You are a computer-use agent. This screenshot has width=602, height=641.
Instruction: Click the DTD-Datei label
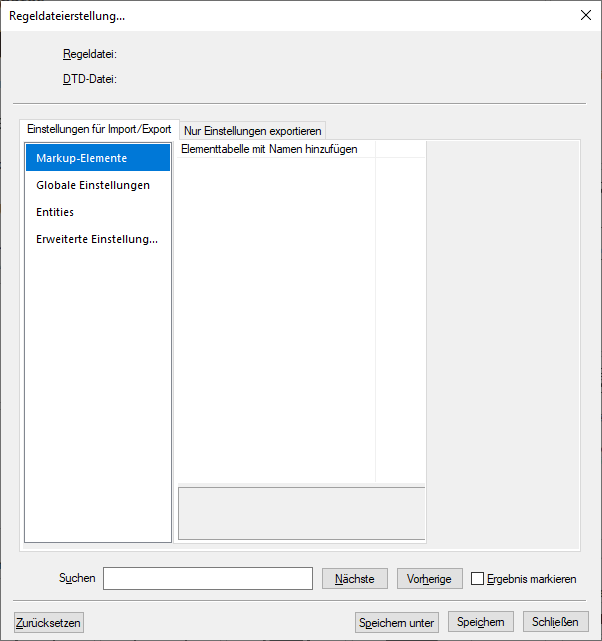(90, 79)
